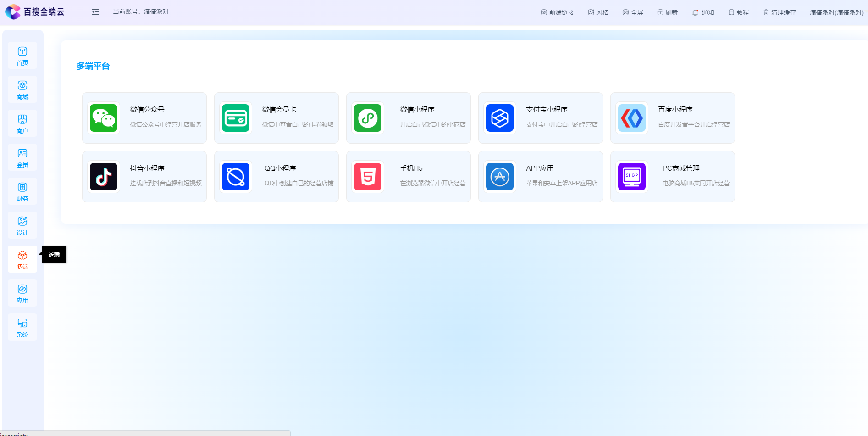The image size is (868, 436).
Task: Click the Baidu mini program (百度小程序) icon
Action: 632,118
